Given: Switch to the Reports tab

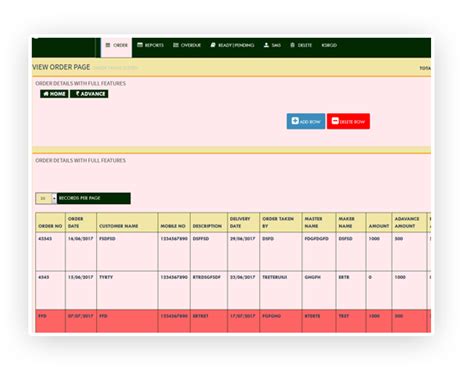Looking at the screenshot, I should [150, 45].
